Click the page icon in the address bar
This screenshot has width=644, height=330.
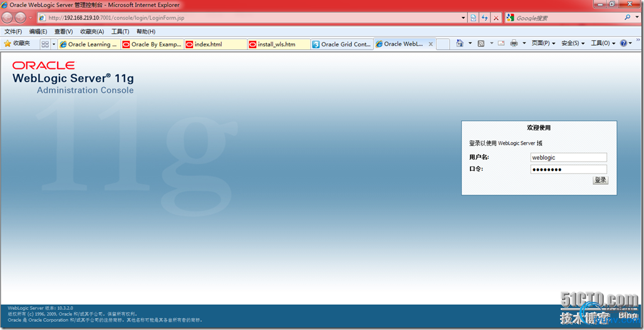click(x=42, y=18)
